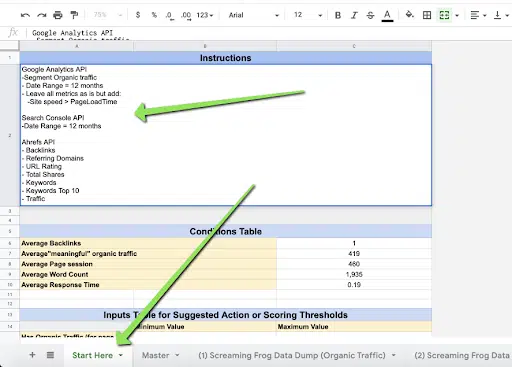Select the Minimum Value header cell

click(205, 327)
